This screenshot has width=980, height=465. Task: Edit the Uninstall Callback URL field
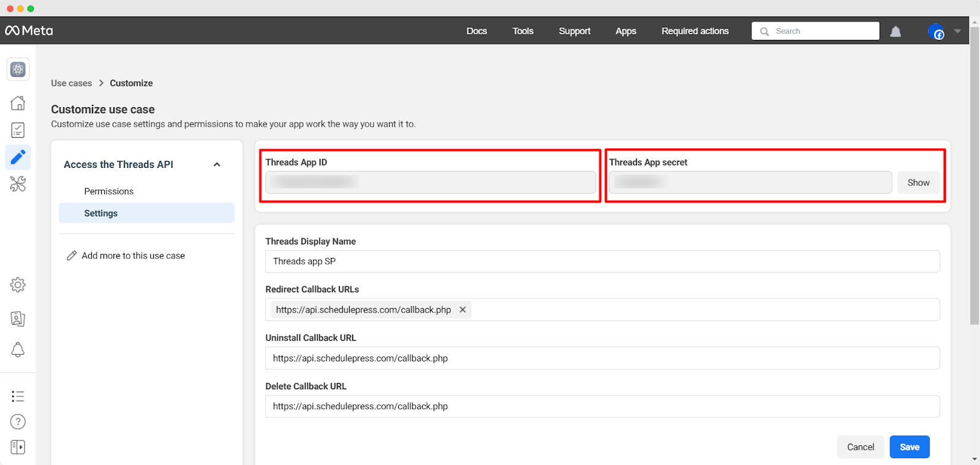[602, 358]
